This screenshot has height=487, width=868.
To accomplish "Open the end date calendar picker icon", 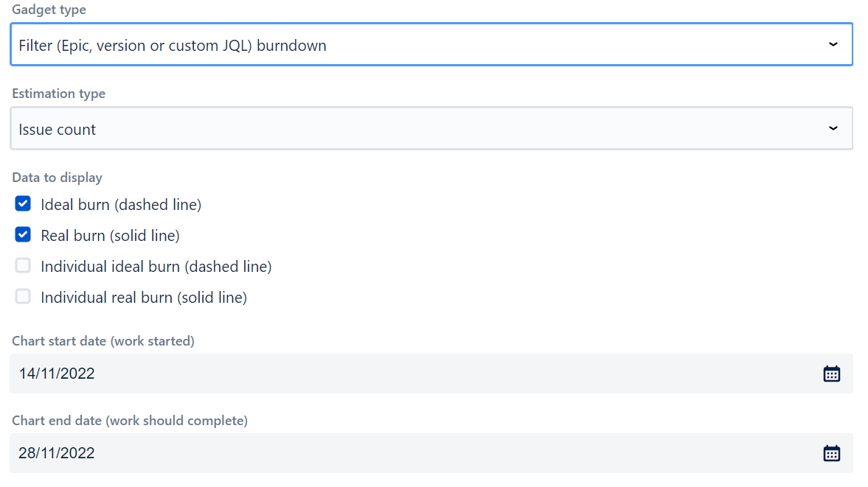I will point(831,453).
